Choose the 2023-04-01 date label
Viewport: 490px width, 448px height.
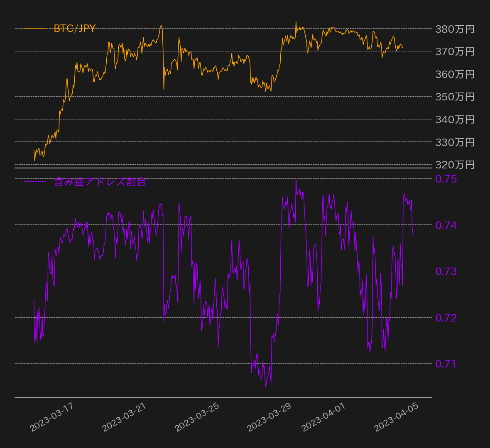[x=323, y=417]
